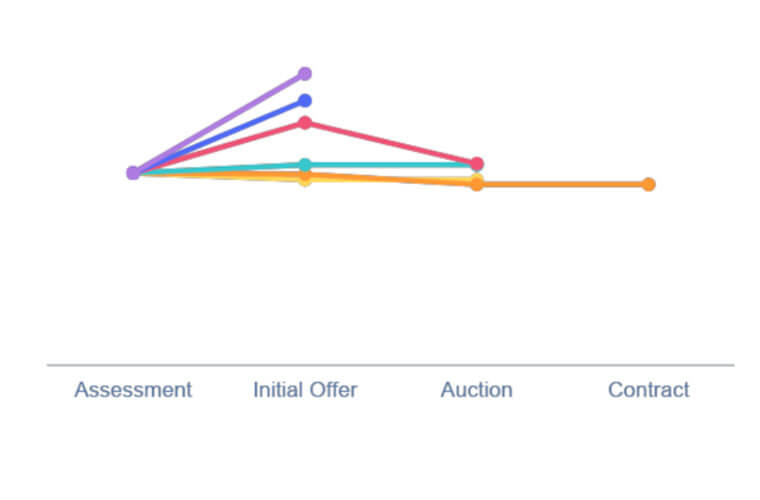Select the orange data point at Contract
Image resolution: width=760 pixels, height=500 pixels.
[649, 184]
